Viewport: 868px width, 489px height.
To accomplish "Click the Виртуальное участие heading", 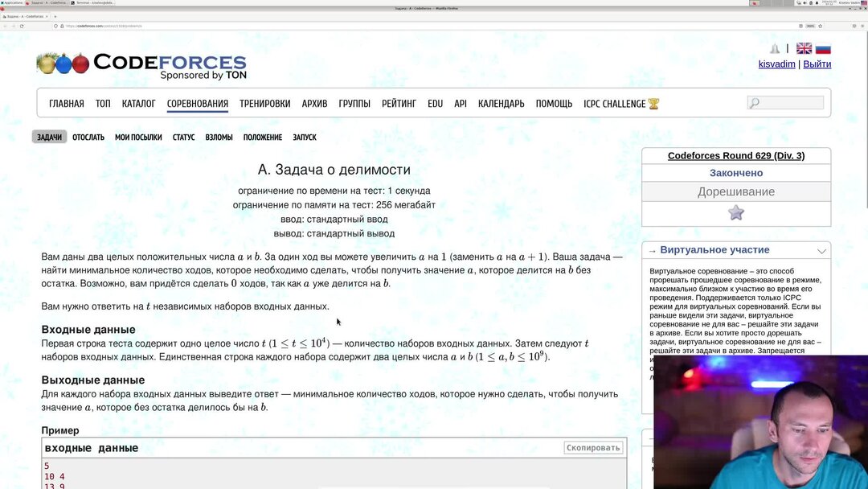I will point(714,250).
